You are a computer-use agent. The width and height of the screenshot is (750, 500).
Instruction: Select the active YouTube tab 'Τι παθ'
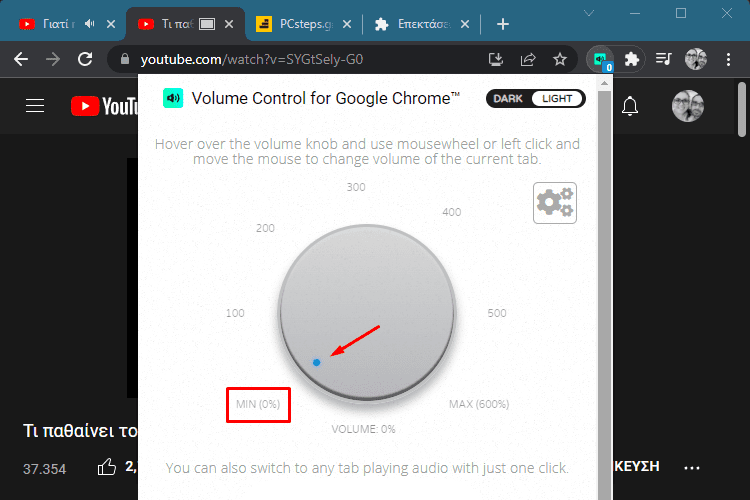(186, 24)
